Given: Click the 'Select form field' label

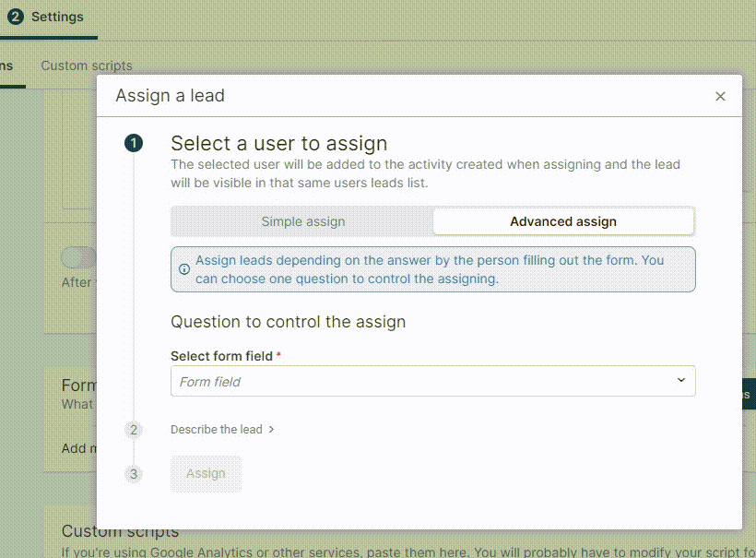Looking at the screenshot, I should pyautogui.click(x=222, y=356).
